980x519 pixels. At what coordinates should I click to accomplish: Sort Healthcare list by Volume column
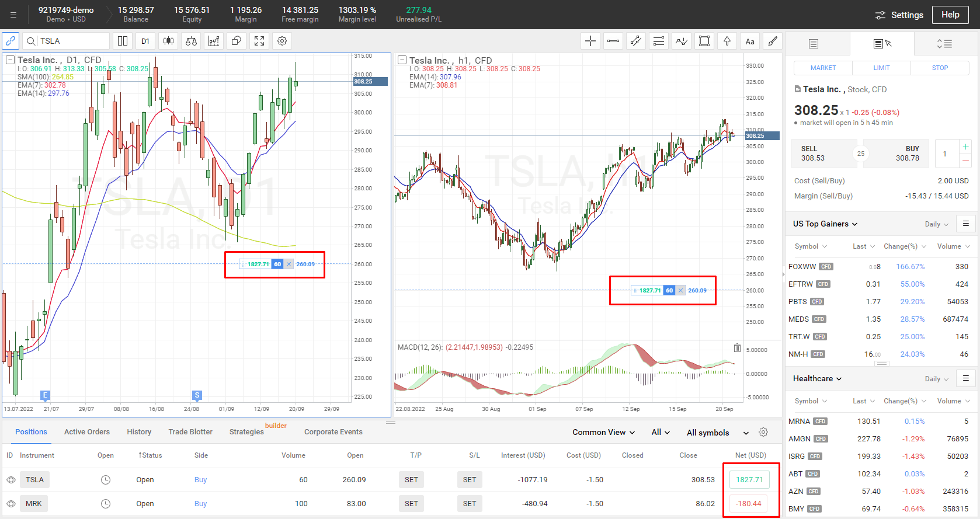click(953, 401)
